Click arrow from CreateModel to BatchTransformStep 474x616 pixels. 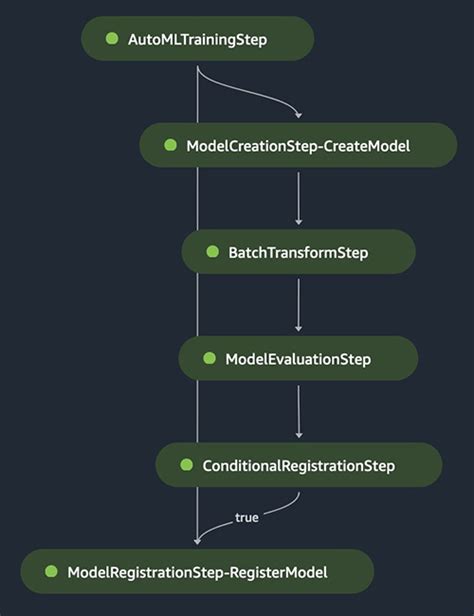point(298,198)
